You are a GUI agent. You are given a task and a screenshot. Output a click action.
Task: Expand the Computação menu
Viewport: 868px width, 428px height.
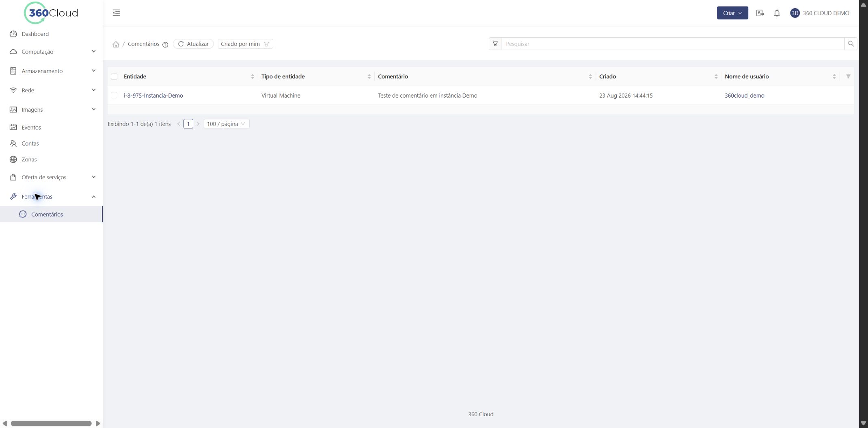(x=51, y=52)
